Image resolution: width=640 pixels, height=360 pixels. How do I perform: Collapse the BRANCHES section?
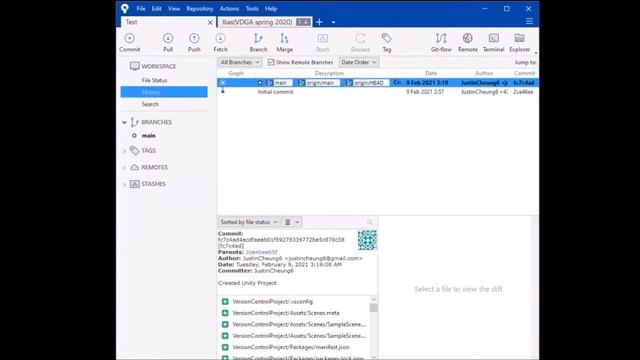124,122
